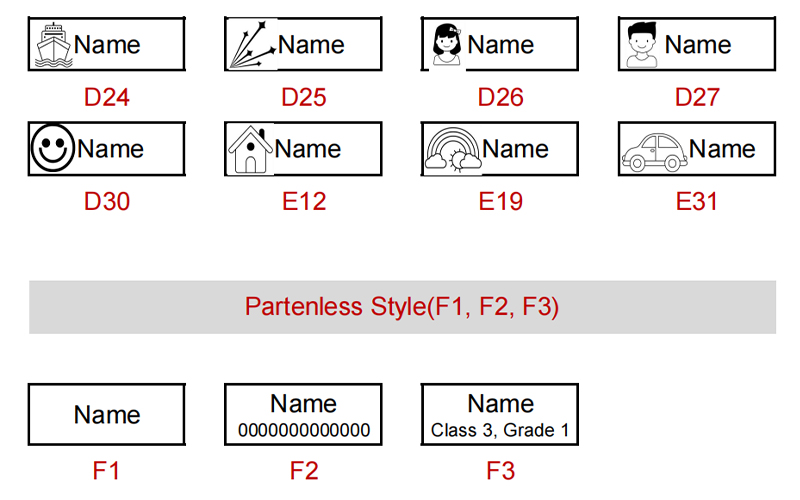800x500 pixels.
Task: Click the D25 code text
Action: 304,97
